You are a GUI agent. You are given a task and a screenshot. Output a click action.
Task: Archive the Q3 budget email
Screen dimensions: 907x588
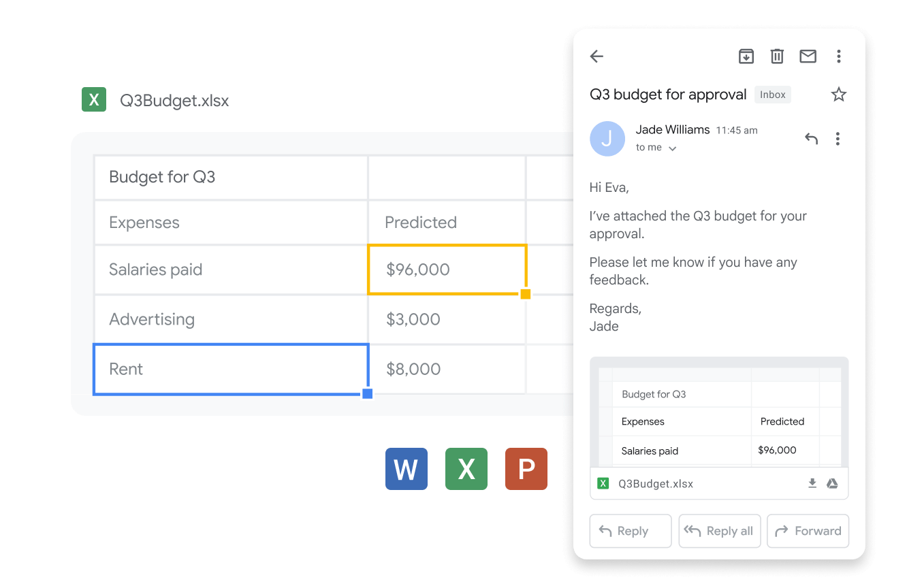click(746, 56)
